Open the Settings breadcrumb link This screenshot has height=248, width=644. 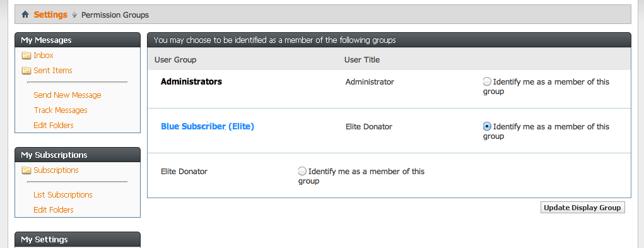(x=50, y=15)
